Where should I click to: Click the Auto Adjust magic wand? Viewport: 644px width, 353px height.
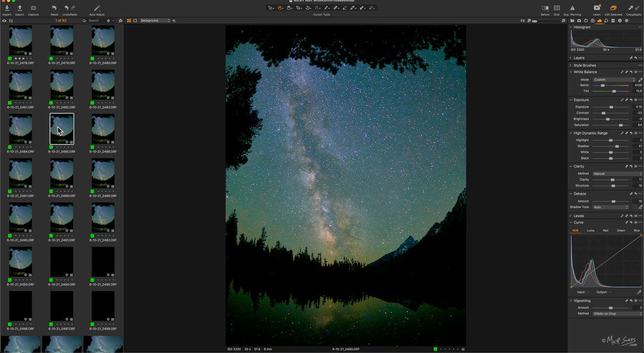(x=97, y=8)
